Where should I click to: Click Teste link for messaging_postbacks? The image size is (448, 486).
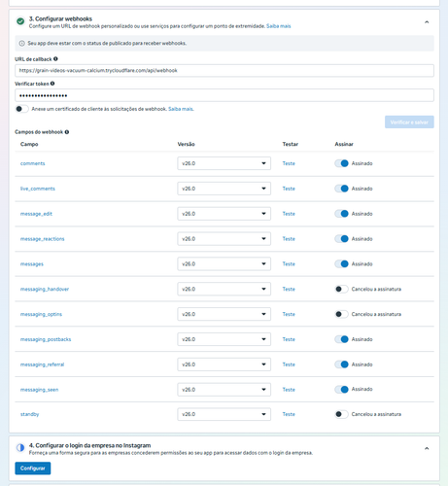coord(289,339)
